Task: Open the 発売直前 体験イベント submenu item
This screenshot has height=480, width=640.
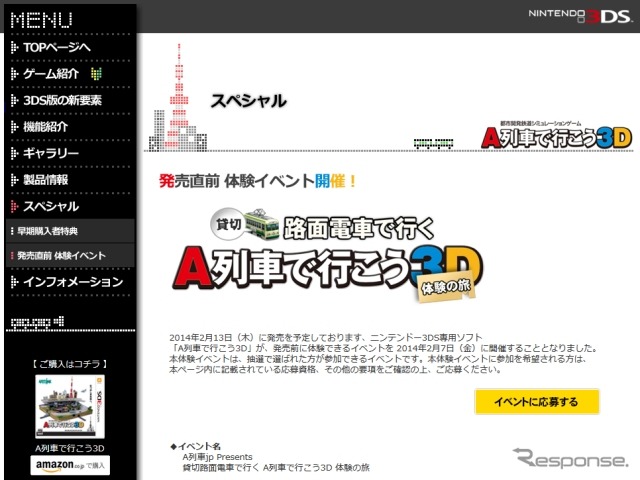Action: coord(62,256)
